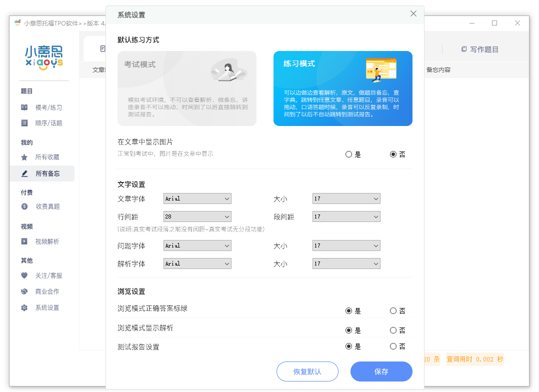Screen dimensions: 539x392
Task: Open 收费真题 in the sidebar
Action: (x=47, y=206)
